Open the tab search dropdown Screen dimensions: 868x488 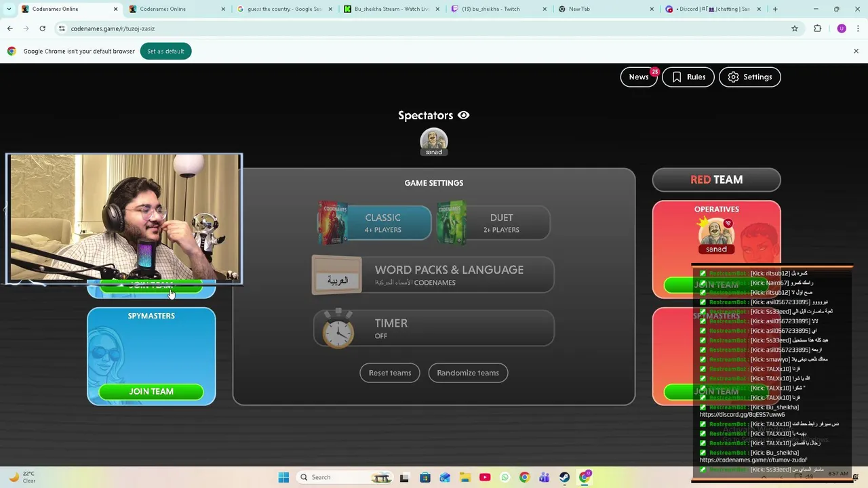[9, 9]
